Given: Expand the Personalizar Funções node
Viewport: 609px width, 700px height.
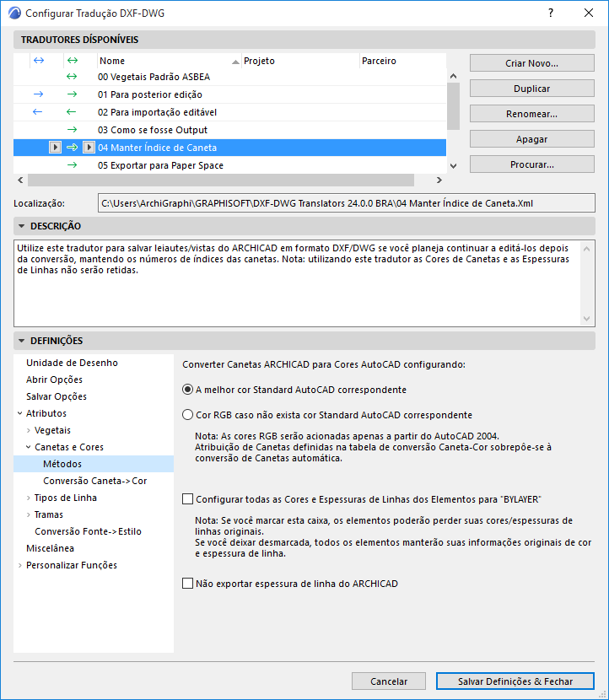Looking at the screenshot, I should (20, 565).
